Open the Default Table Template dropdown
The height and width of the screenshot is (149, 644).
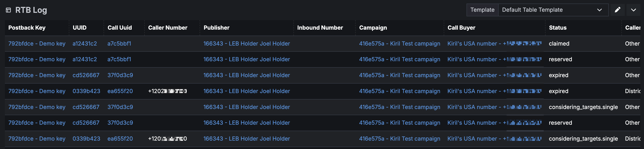(553, 10)
